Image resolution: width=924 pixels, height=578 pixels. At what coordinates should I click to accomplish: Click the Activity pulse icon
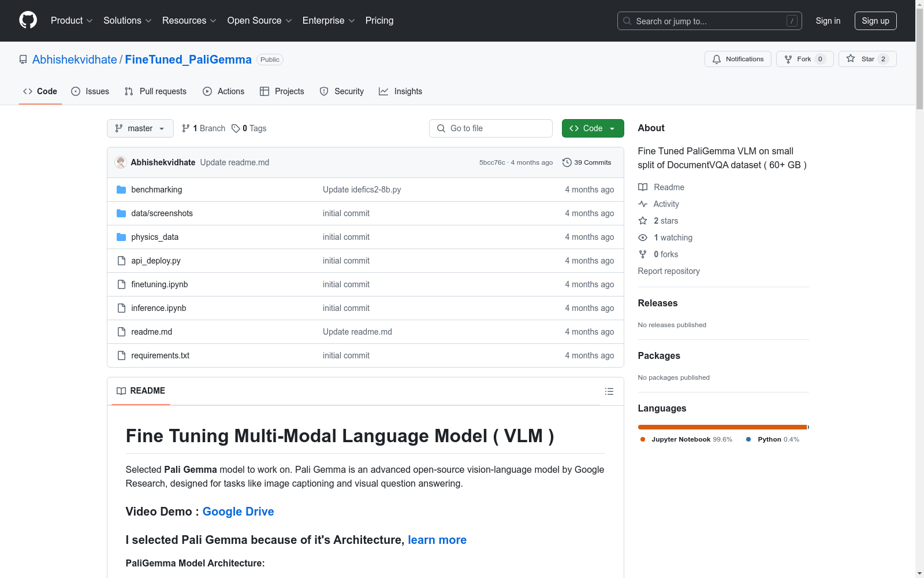[x=643, y=204]
